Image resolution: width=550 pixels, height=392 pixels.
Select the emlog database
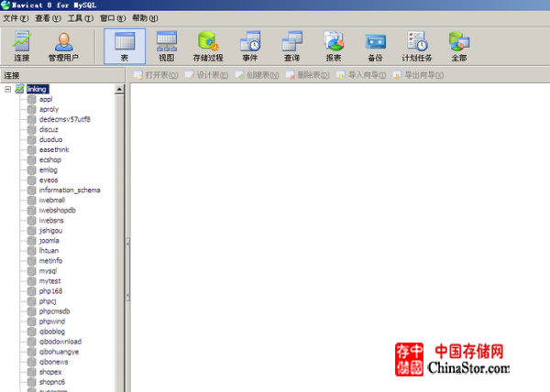(x=48, y=170)
